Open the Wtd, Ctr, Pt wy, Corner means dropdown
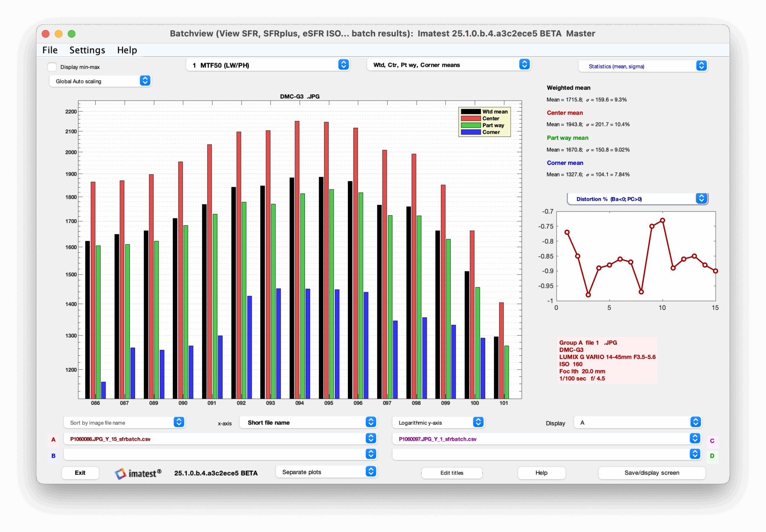This screenshot has height=532, width=766. click(448, 65)
